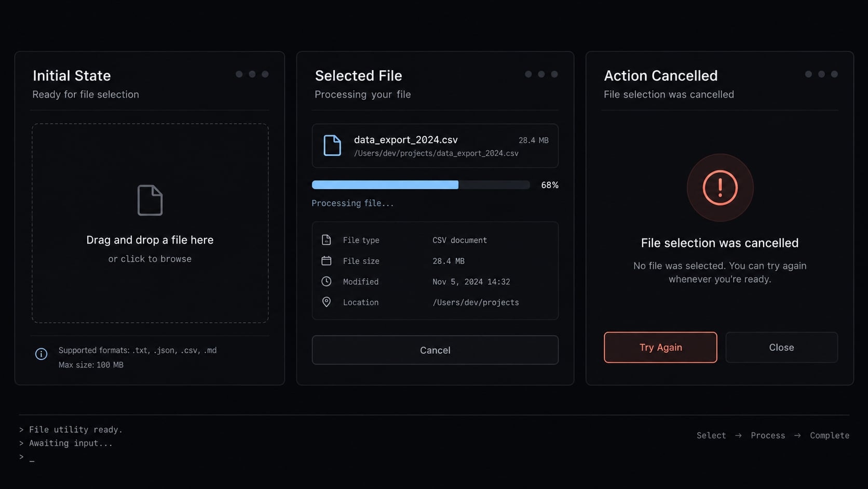Click the 'File selection was cancelled' heading

tap(720, 243)
